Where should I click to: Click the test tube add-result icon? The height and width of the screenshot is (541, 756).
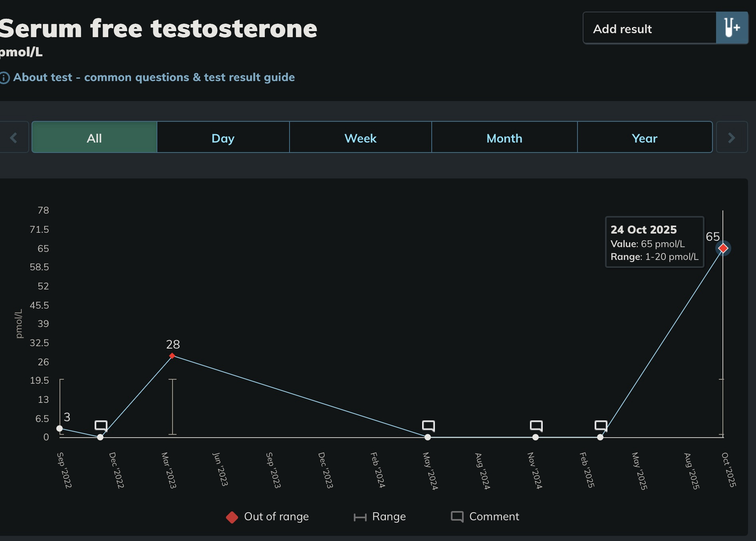click(732, 28)
